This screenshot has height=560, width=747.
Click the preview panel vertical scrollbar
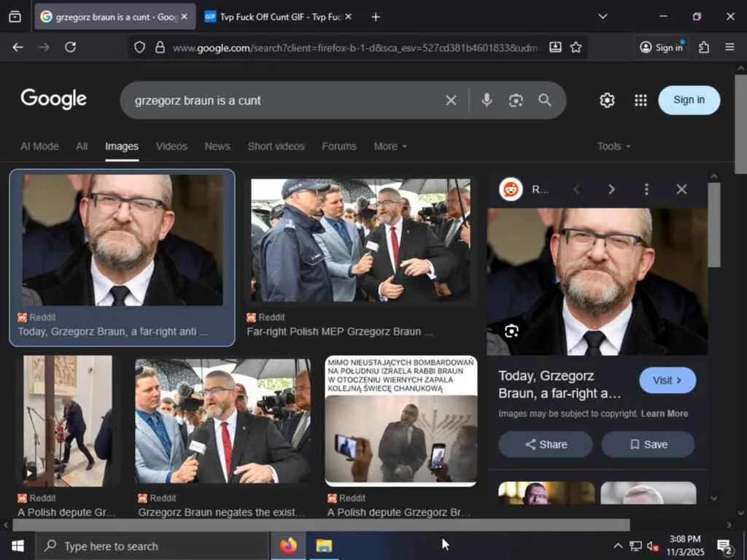coord(713,224)
